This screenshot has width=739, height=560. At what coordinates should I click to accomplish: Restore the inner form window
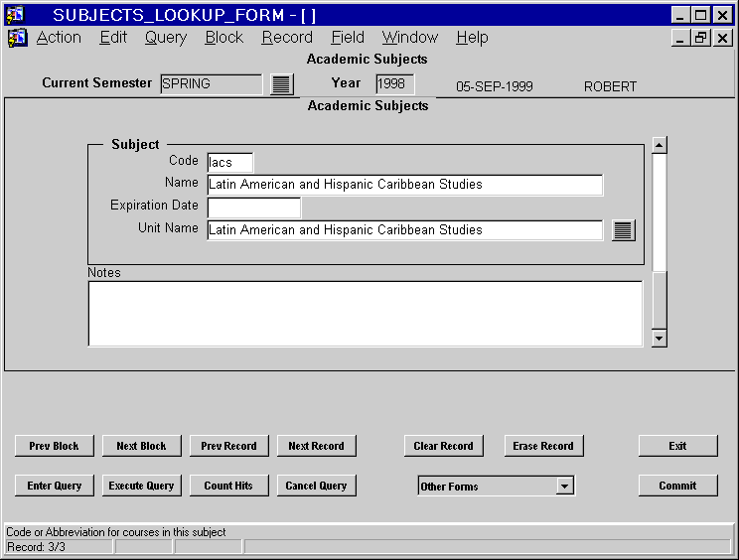point(700,38)
